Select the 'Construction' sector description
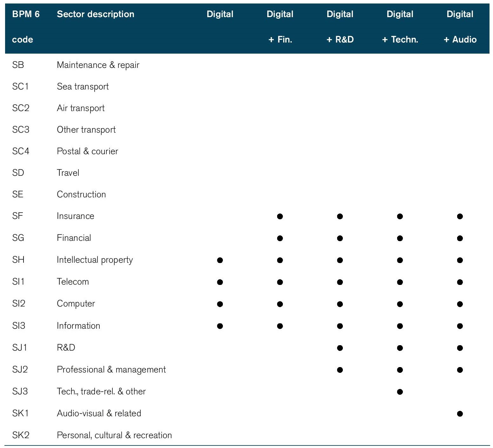 [81, 194]
